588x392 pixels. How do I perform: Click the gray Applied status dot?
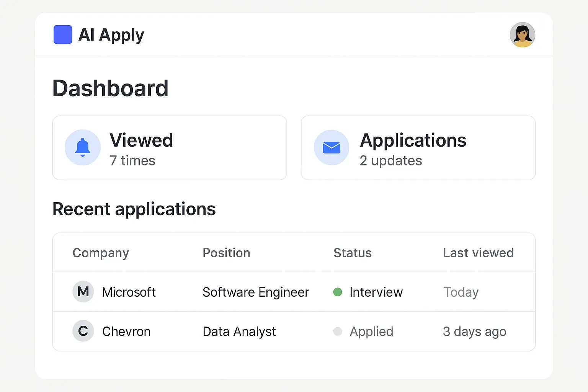338,332
